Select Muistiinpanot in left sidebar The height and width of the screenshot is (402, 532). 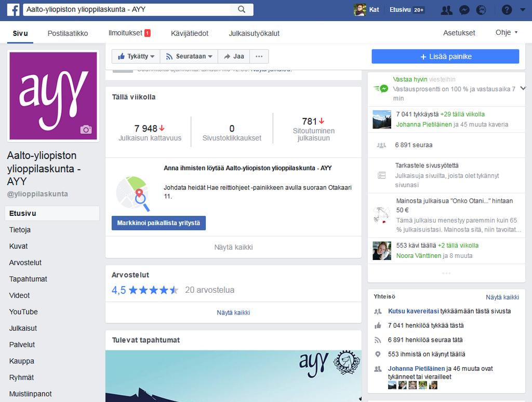tap(31, 394)
